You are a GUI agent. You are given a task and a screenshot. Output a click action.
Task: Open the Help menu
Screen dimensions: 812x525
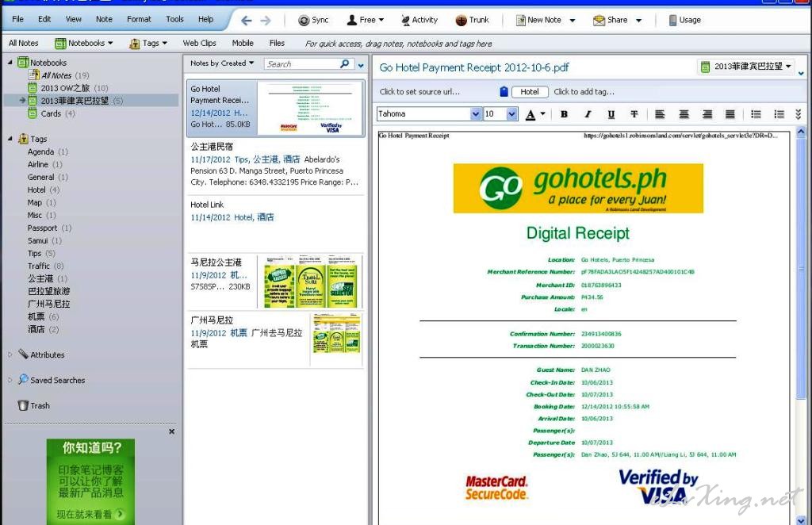205,19
